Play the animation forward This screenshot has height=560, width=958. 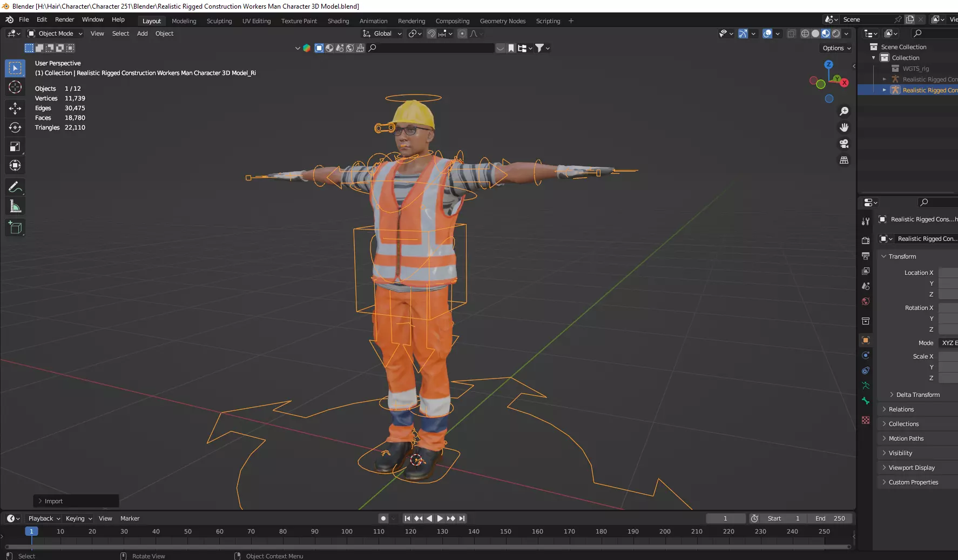(x=440, y=518)
